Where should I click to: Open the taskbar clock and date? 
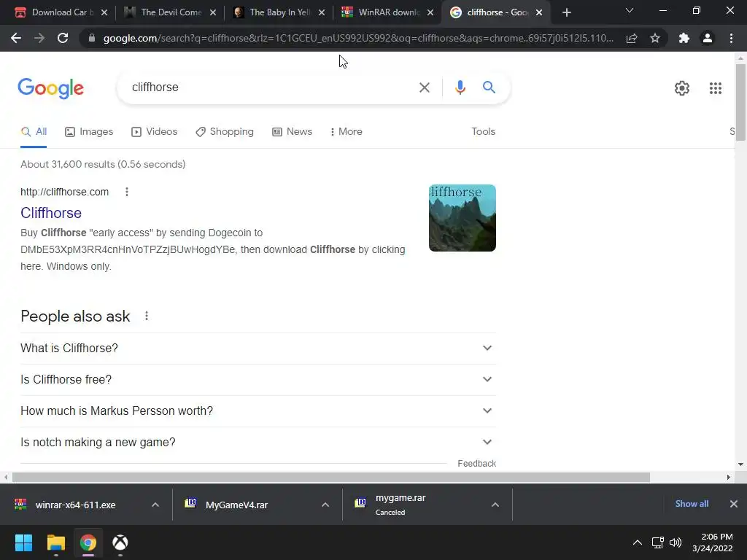click(713, 542)
